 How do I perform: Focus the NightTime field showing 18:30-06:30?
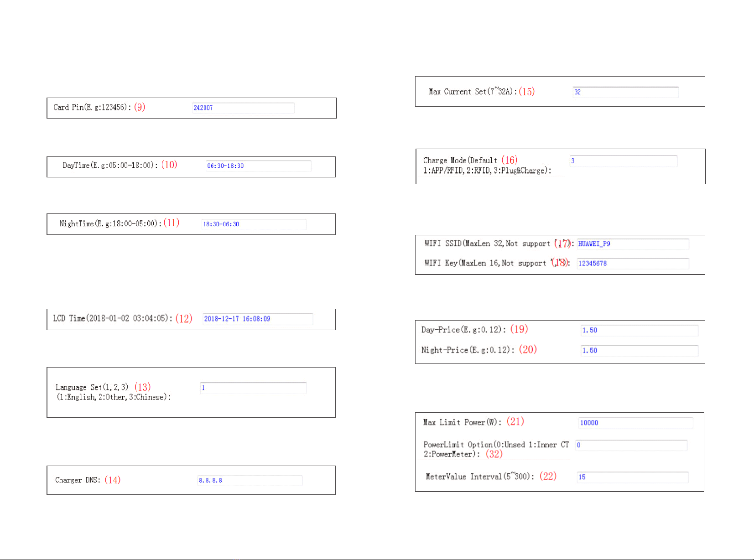254,224
